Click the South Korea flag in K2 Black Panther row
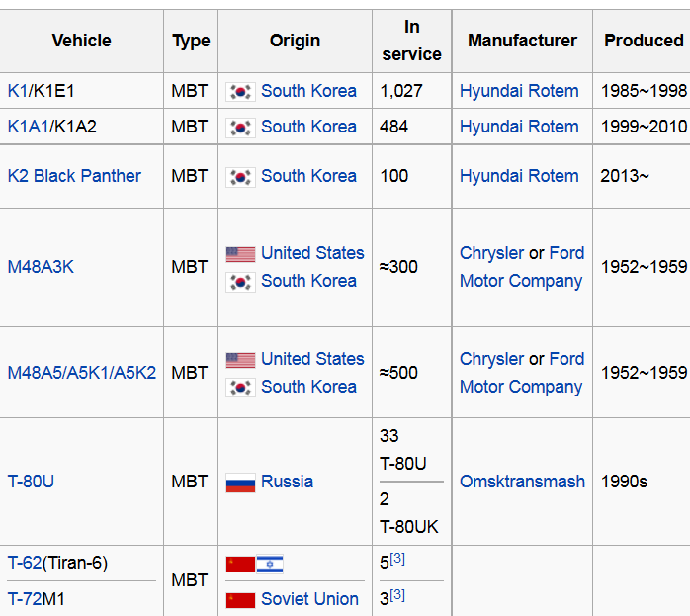 tap(240, 177)
